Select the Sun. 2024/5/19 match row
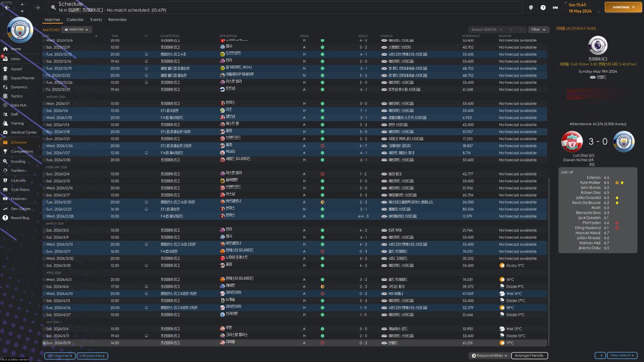This screenshot has width=644, height=362. (x=295, y=343)
